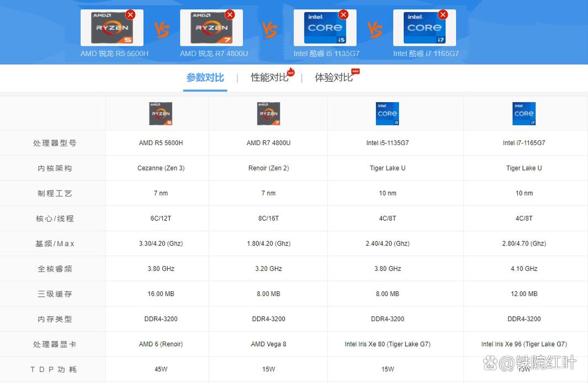
Task: Click the small Ryzen 5 thumbnail in table
Action: coord(161,114)
